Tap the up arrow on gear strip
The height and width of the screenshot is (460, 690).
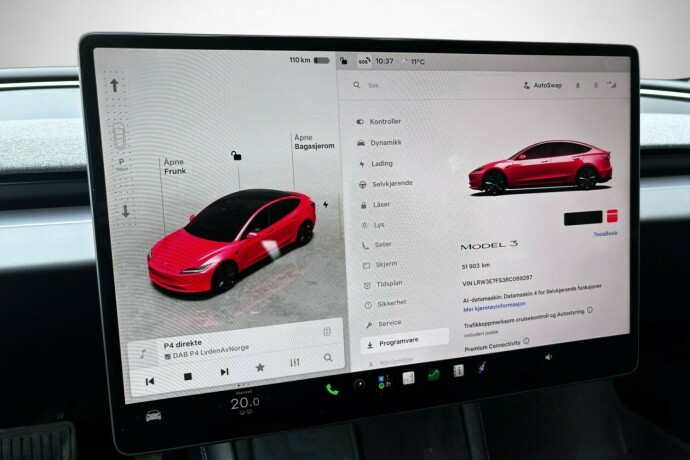click(114, 85)
